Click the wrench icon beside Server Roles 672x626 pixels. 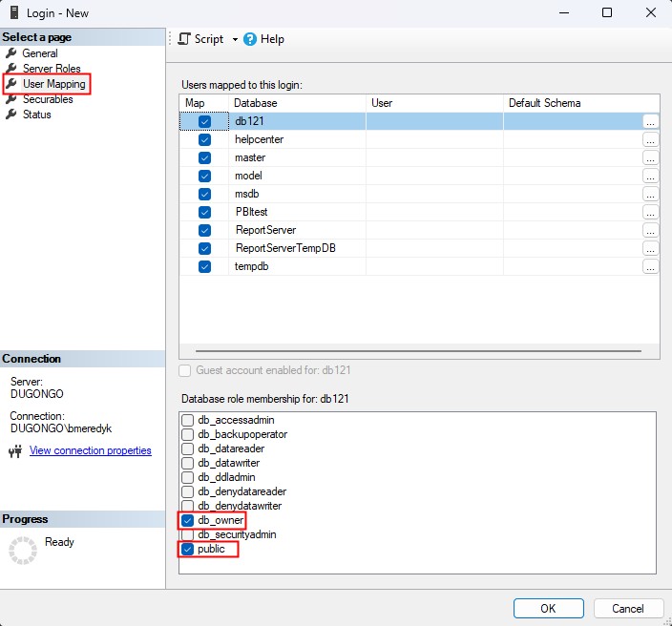coord(11,69)
